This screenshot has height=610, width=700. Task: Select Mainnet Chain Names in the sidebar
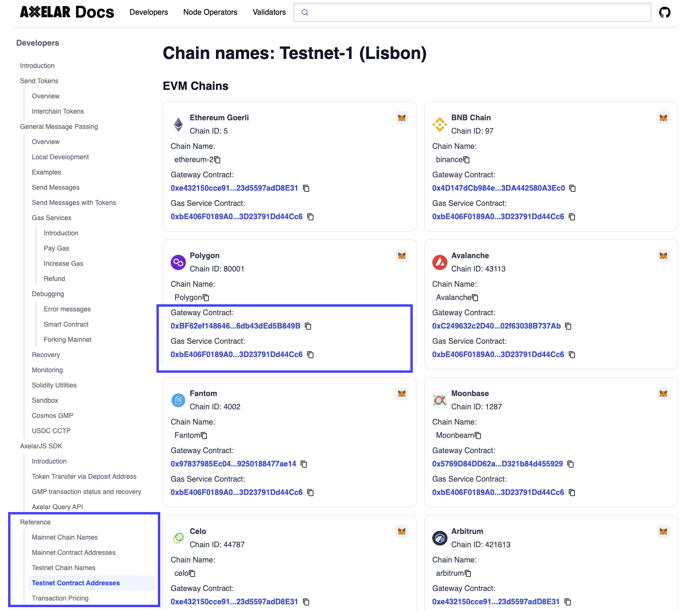(x=65, y=537)
